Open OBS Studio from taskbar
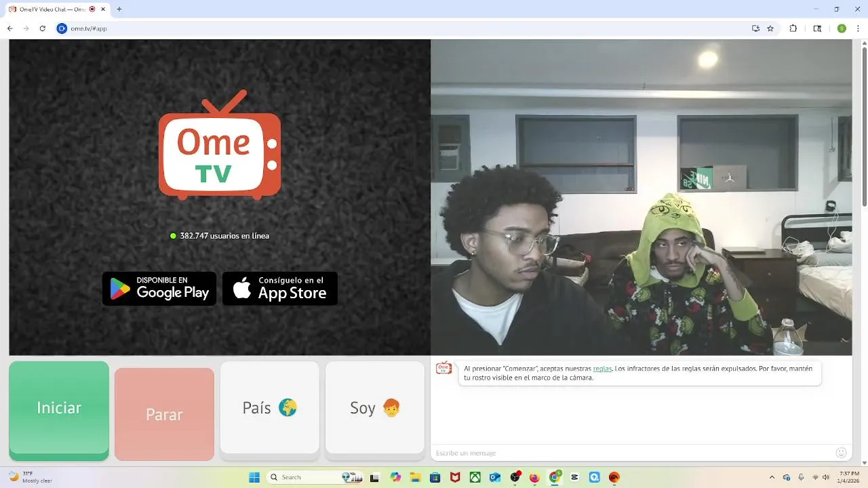 tap(515, 477)
